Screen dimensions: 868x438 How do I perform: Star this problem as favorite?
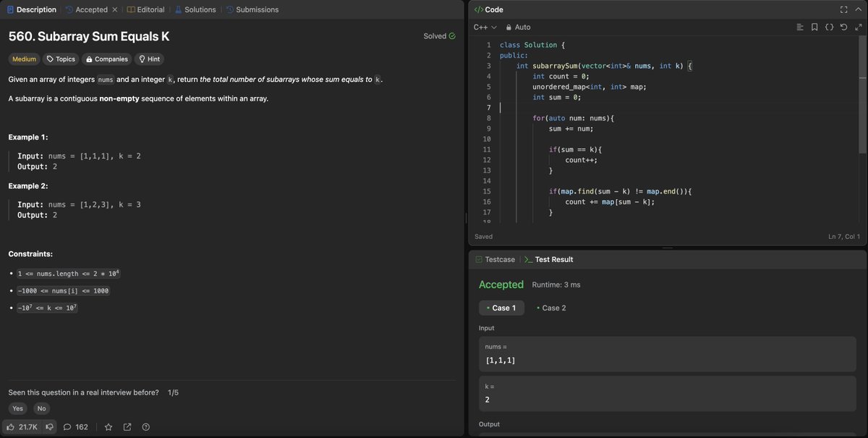[109, 427]
